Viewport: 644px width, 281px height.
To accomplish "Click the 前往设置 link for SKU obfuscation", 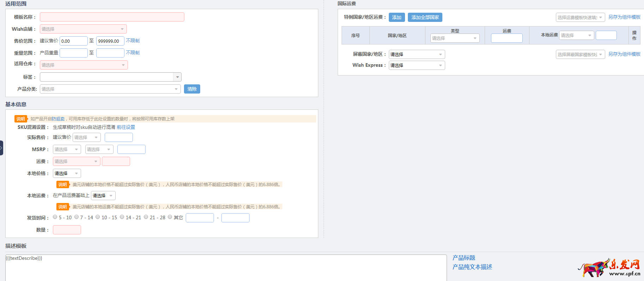I will coord(126,127).
